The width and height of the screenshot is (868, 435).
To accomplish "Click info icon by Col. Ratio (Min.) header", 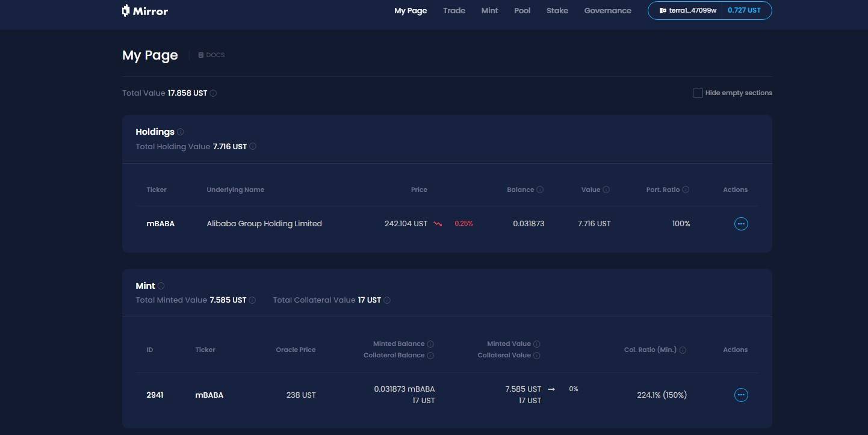I will click(x=683, y=350).
